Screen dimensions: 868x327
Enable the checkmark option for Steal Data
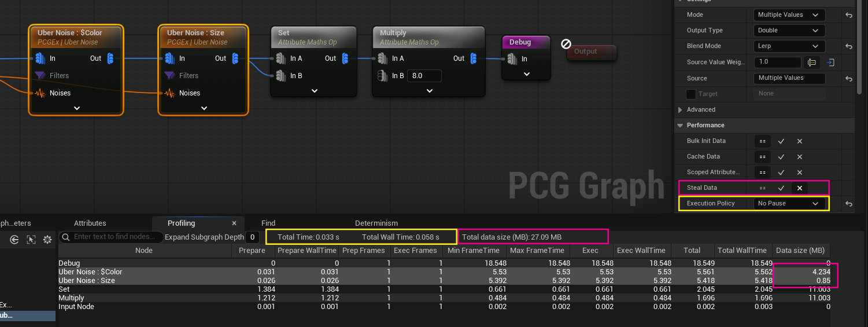pos(781,188)
